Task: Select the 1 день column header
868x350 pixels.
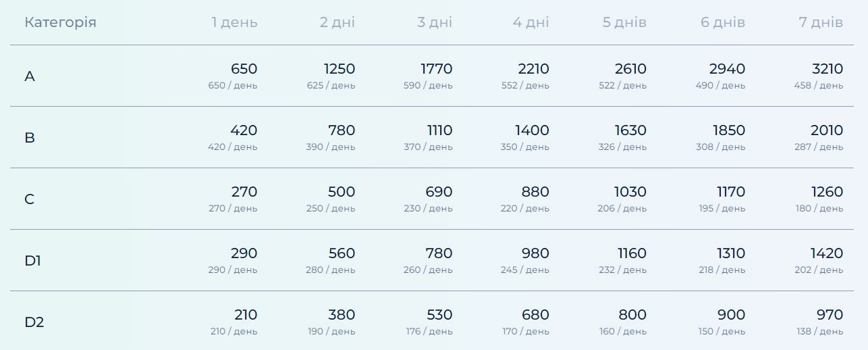Action: pyautogui.click(x=234, y=22)
